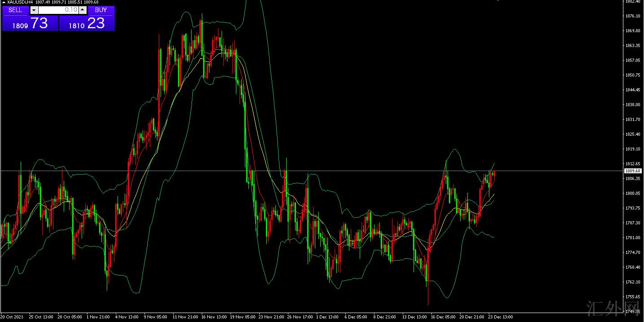This screenshot has height=322, width=644.
Task: Click the chart shift marker triangle at top
Action: tap(498, 1)
